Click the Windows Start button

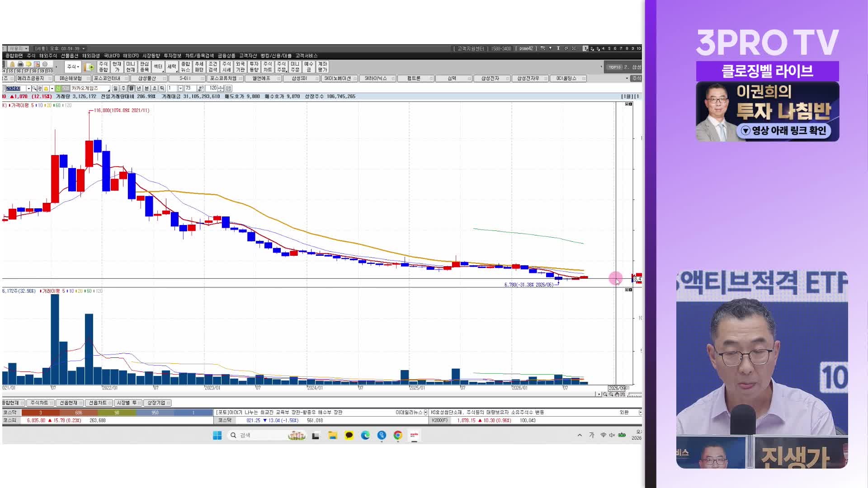coord(217,435)
